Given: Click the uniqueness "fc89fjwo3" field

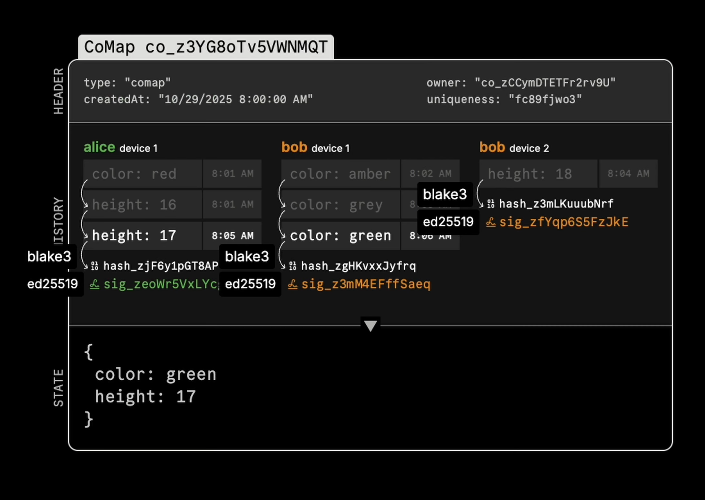Looking at the screenshot, I should pos(504,99).
